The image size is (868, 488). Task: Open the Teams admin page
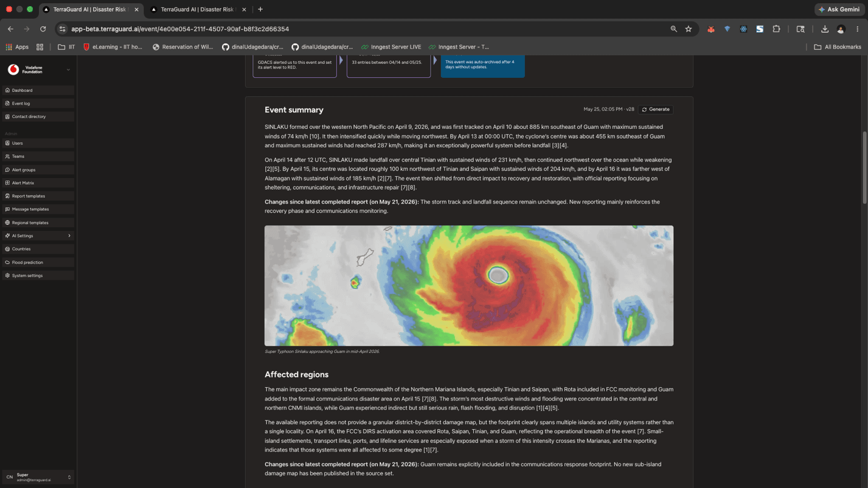[38, 156]
